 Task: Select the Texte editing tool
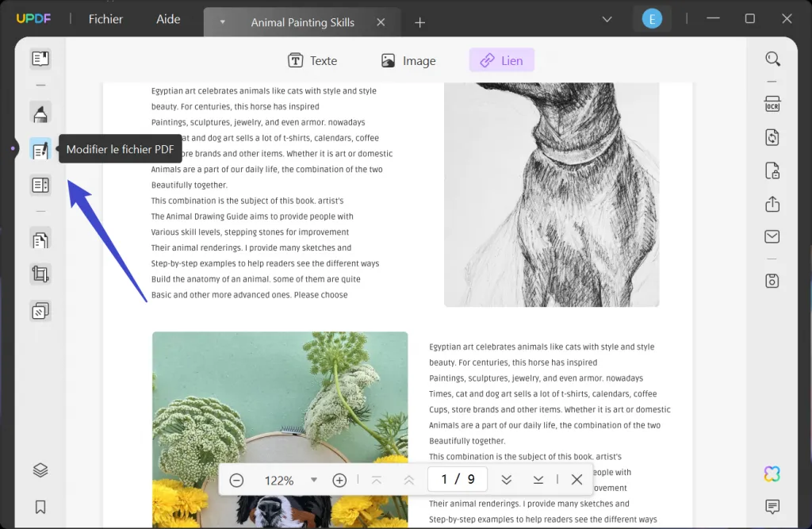click(x=312, y=60)
